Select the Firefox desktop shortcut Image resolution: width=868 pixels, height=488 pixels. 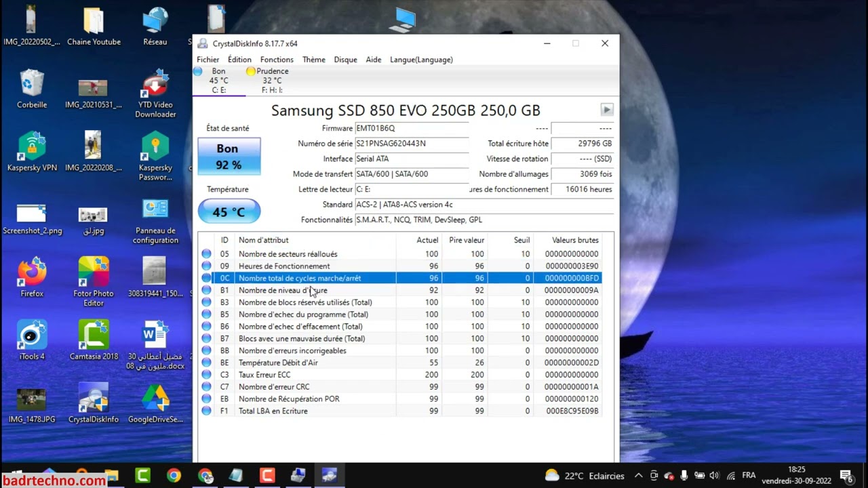[32, 278]
